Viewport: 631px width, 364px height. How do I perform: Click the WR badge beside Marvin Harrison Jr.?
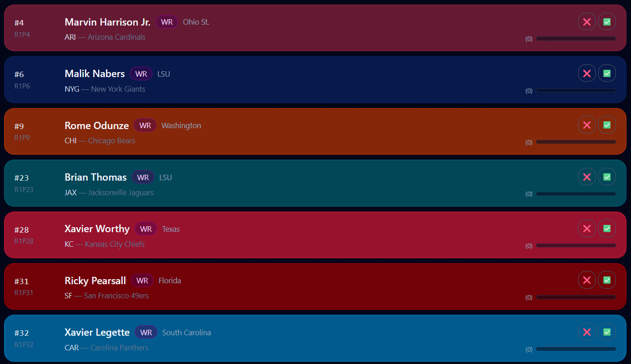coord(167,22)
